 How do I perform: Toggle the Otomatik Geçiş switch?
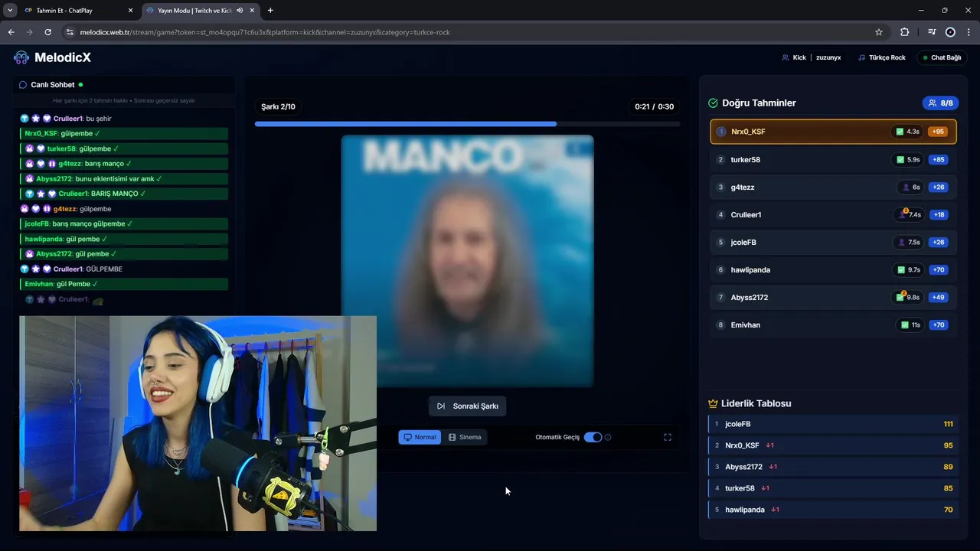tap(593, 437)
